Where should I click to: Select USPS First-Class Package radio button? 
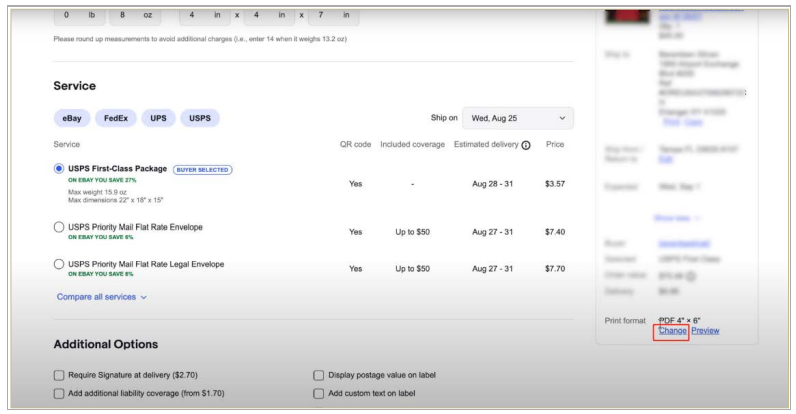coord(59,168)
